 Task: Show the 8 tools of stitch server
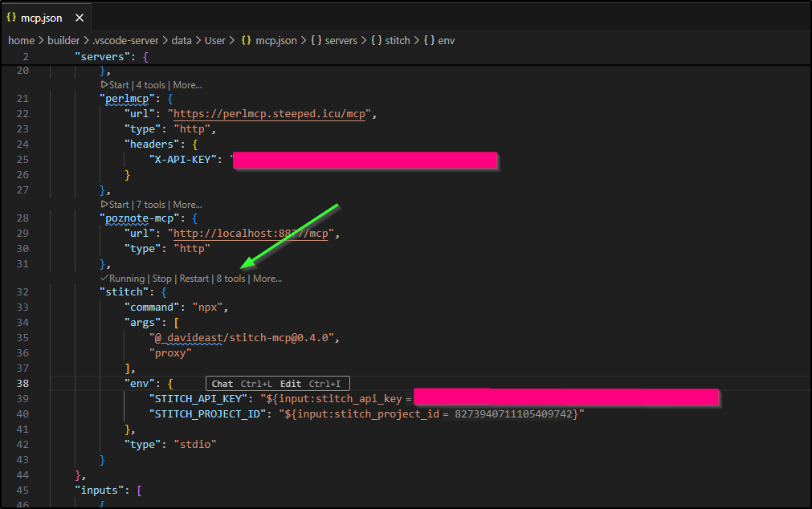[x=231, y=279]
